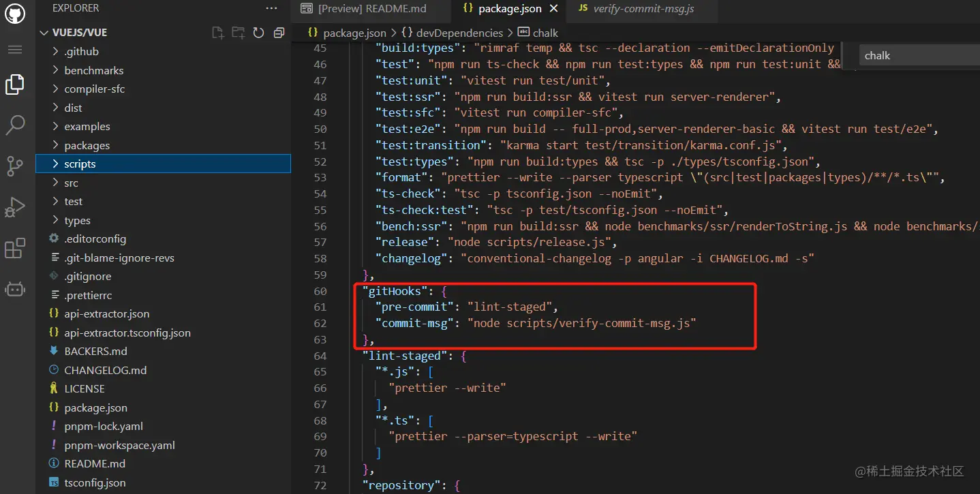Open the tsconfig.json file
The height and width of the screenshot is (494, 980).
pyautogui.click(x=163, y=482)
